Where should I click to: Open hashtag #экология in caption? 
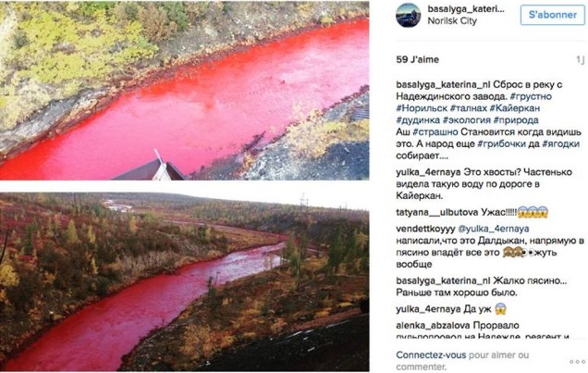pos(467,120)
